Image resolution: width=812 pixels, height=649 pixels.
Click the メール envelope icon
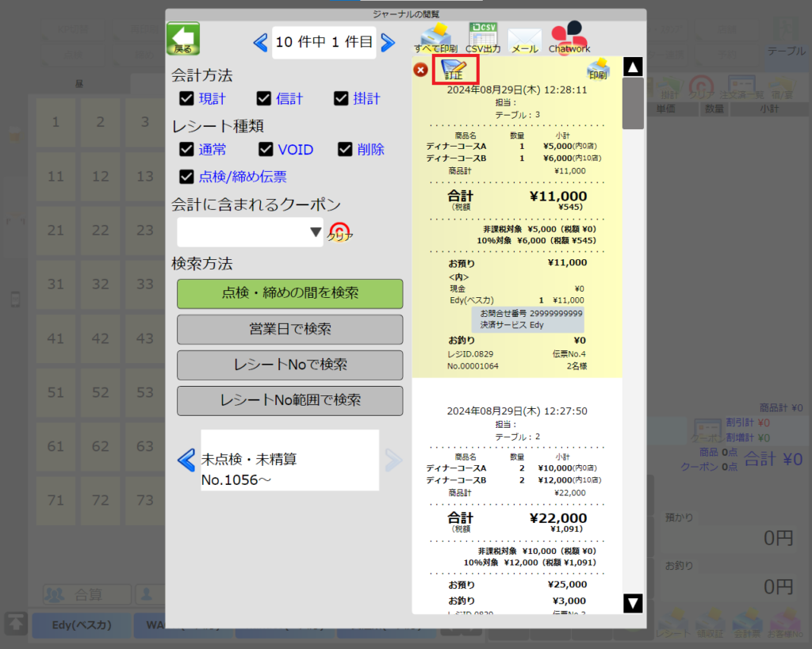(x=524, y=39)
